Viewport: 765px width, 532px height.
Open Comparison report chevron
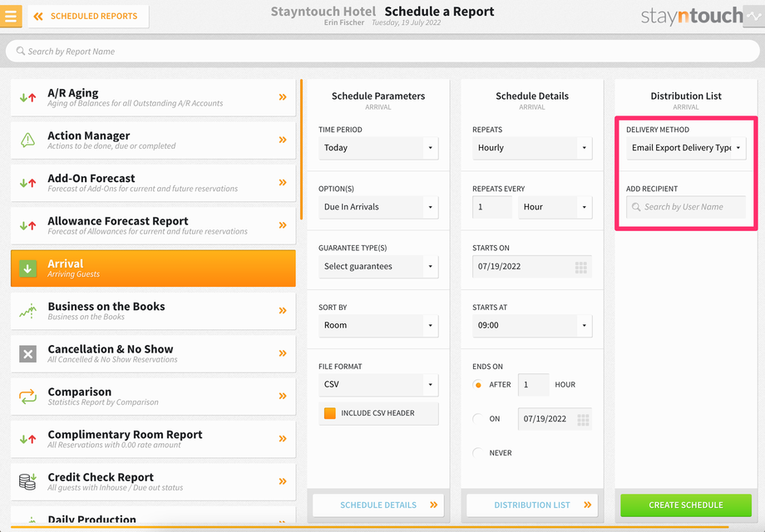click(283, 396)
